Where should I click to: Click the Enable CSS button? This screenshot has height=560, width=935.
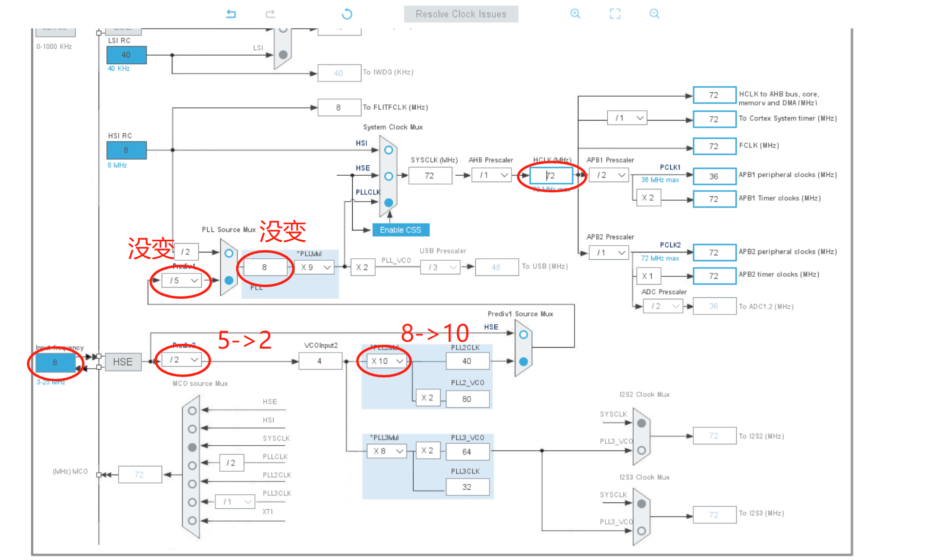tap(401, 229)
